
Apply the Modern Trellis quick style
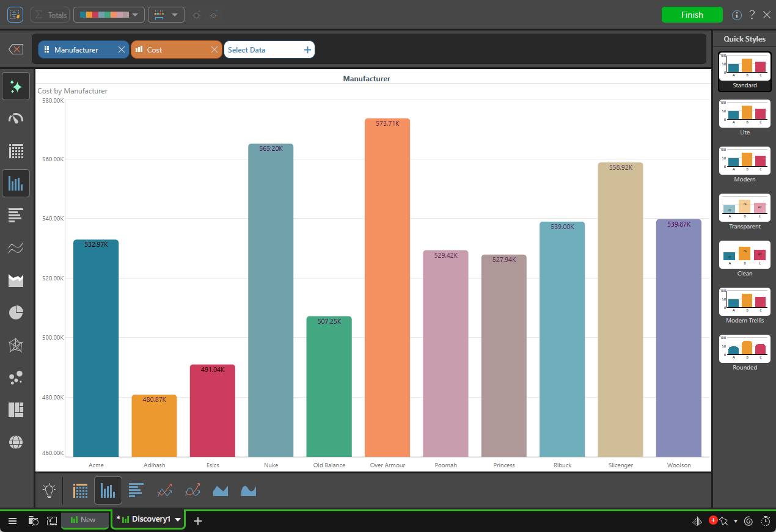(745, 307)
